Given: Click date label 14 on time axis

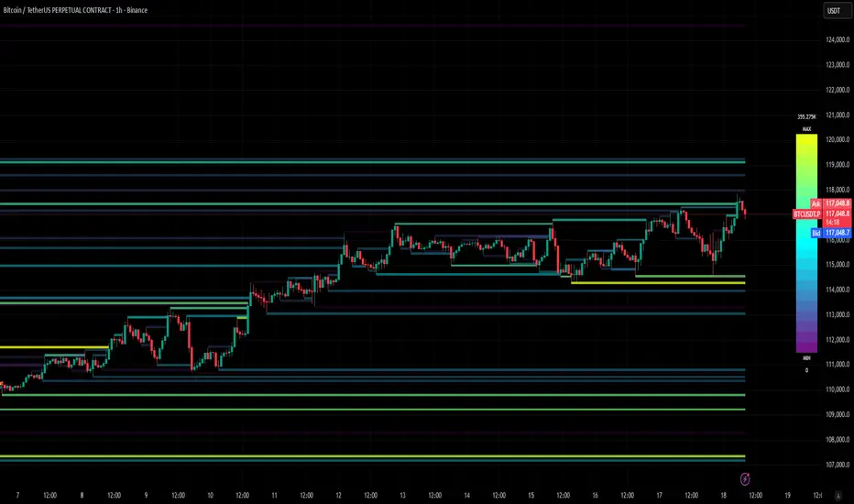Looking at the screenshot, I should point(466,495).
